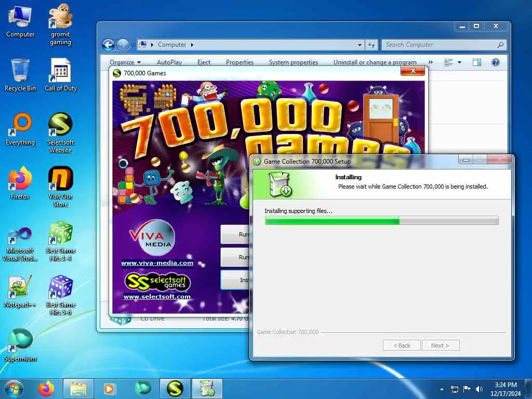The width and height of the screenshot is (532, 399).
Task: Click the Viva Media logo
Action: (x=152, y=237)
